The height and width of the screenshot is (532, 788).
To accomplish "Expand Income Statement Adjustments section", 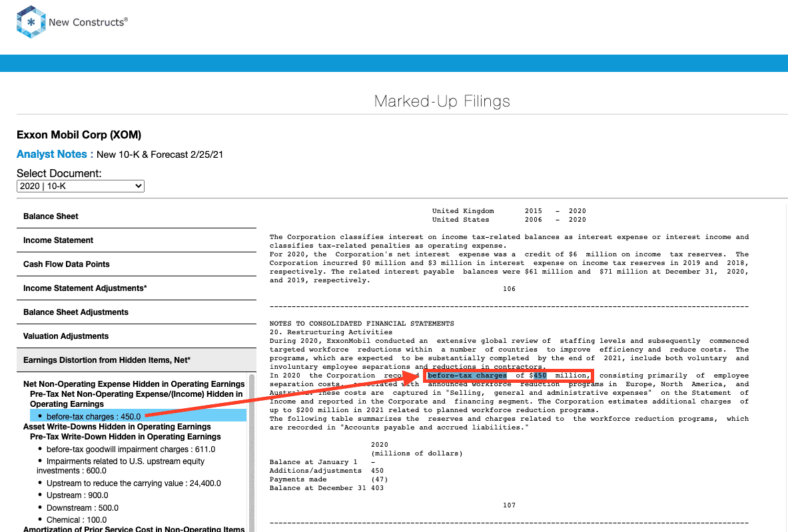I will (136, 288).
